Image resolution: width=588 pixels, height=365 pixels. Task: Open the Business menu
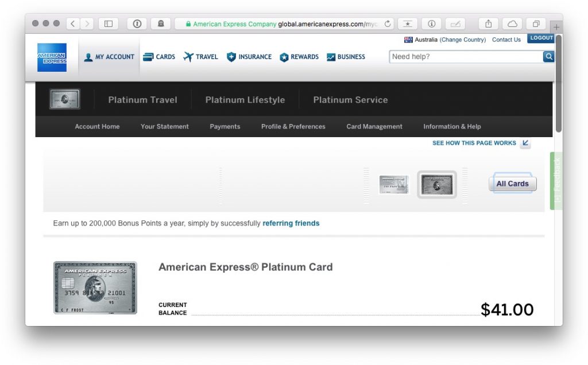tap(346, 57)
